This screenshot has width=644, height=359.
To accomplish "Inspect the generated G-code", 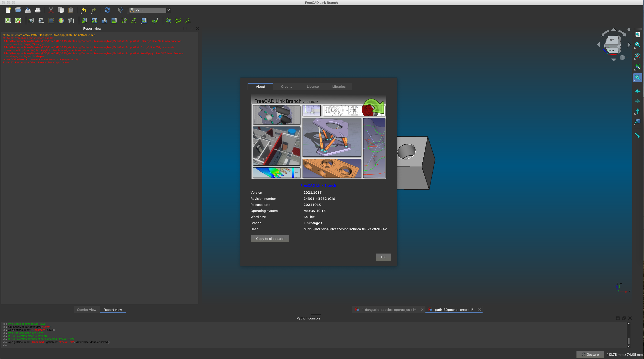I will coord(31,21).
